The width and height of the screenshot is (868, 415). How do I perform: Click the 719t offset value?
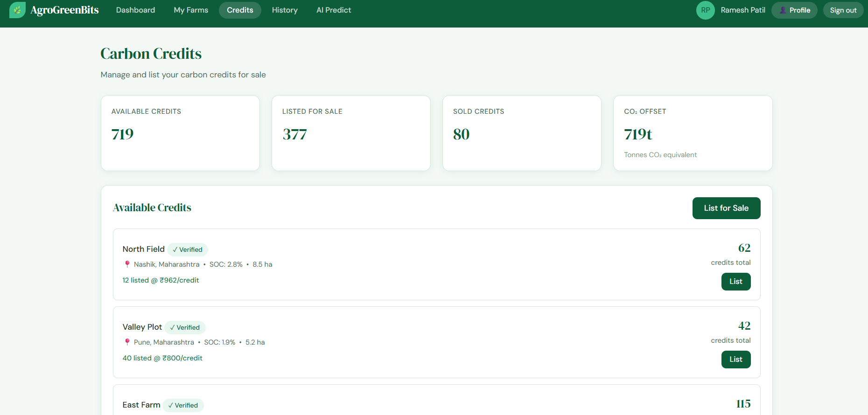(x=638, y=134)
